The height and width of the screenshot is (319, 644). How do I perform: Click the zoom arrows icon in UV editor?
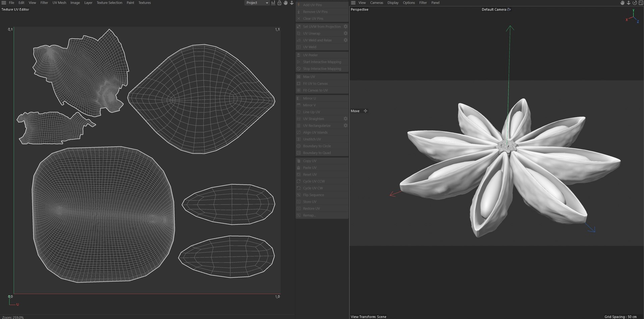(291, 3)
